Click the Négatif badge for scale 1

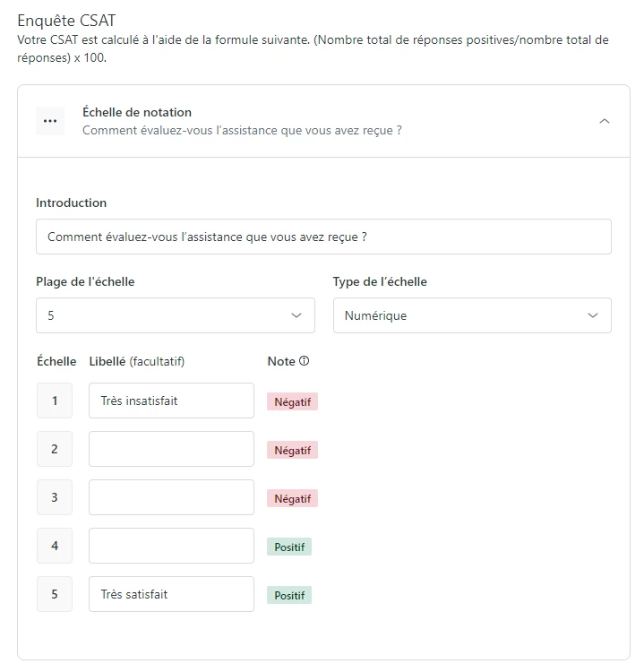[292, 401]
